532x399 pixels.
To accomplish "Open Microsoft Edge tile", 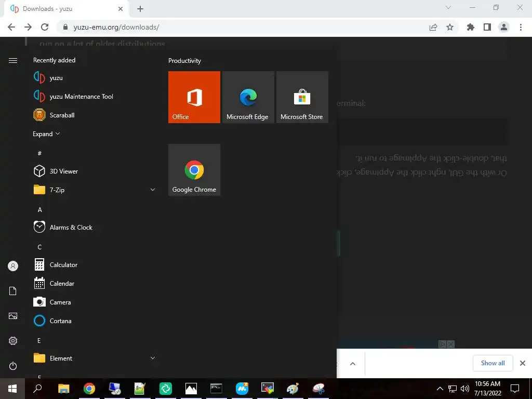I will (248, 97).
